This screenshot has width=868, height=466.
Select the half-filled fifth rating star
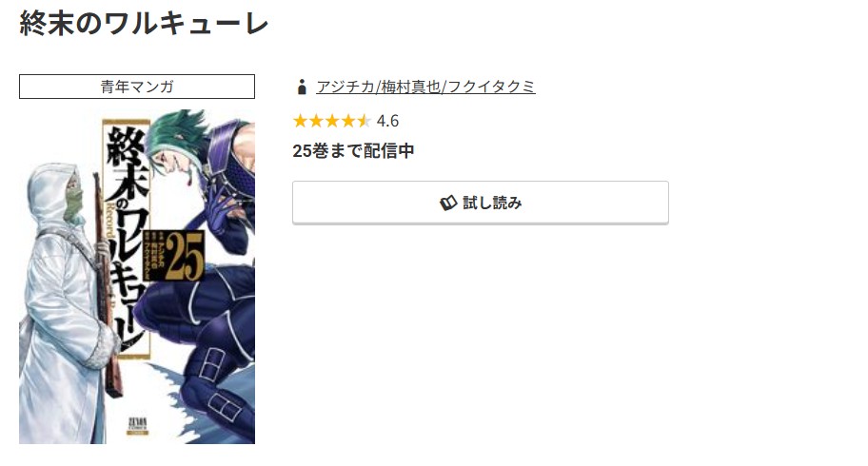pyautogui.click(x=364, y=121)
